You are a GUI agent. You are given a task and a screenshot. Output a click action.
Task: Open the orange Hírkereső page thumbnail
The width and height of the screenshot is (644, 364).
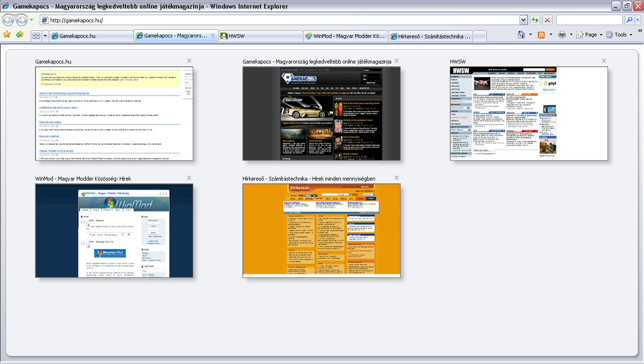[x=322, y=231]
